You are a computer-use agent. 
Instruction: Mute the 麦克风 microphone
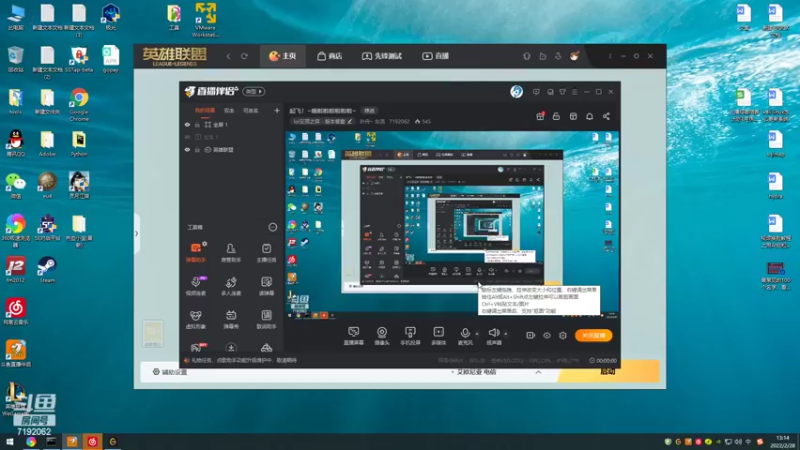[465, 336]
